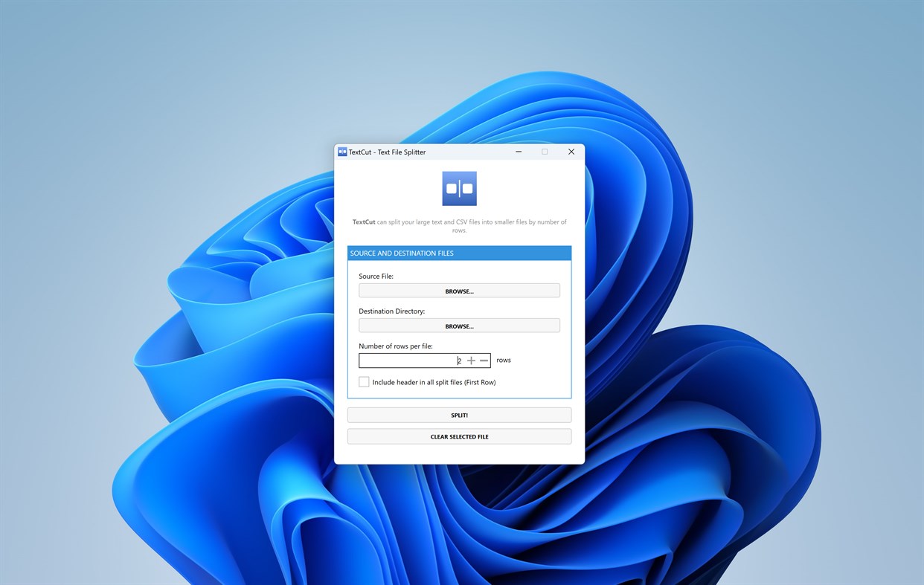Click the 'Destination Directory:' label
The width and height of the screenshot is (924, 585).
[x=391, y=311]
